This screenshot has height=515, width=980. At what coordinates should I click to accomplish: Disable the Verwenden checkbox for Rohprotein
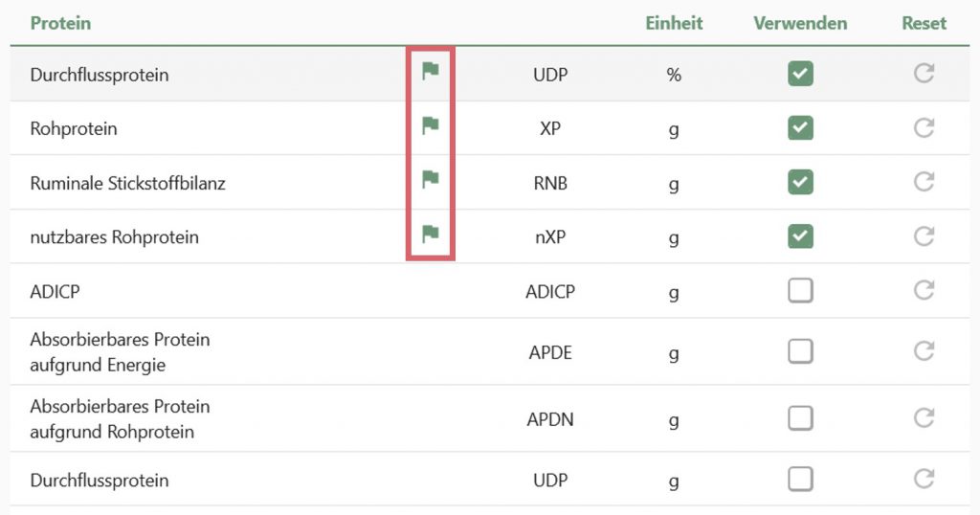801,128
